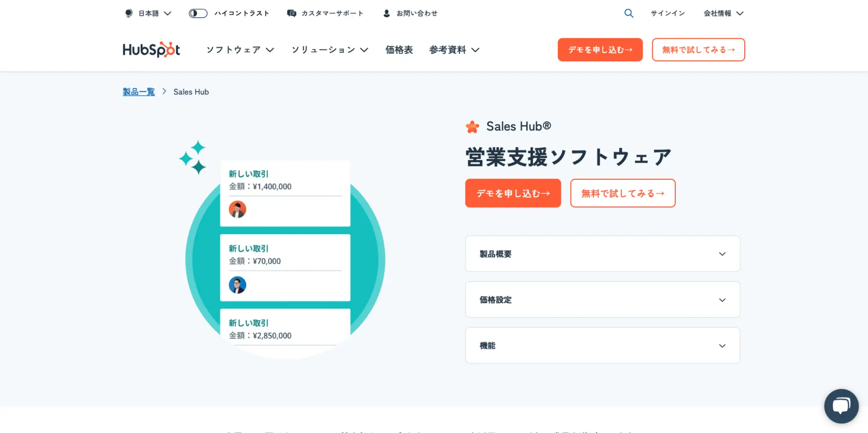Open the chat widget bubble
The image size is (868, 433).
(x=841, y=406)
